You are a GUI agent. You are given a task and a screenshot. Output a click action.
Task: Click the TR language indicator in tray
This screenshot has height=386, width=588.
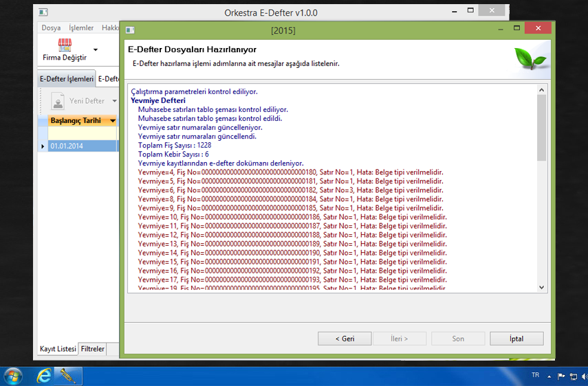tap(536, 376)
